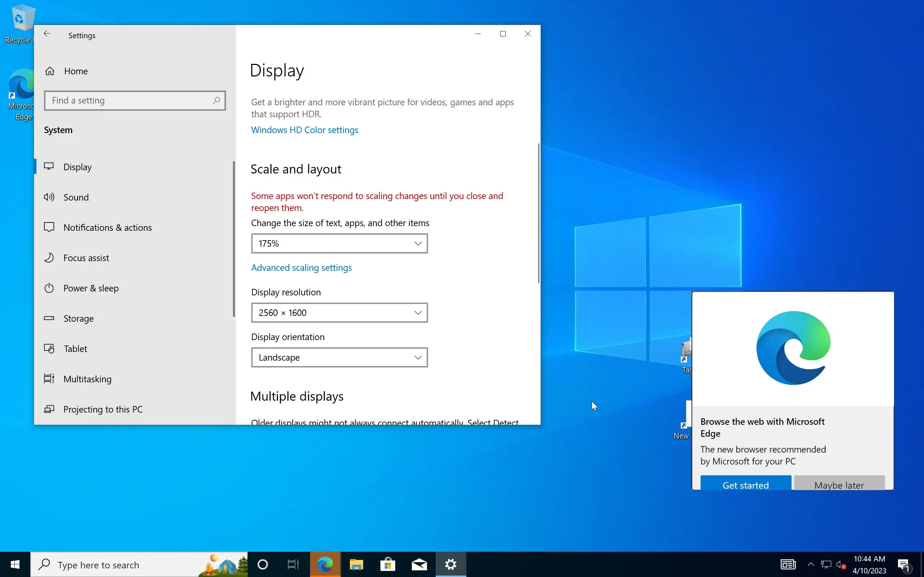Click the Display page vertical scrollbar

click(x=539, y=214)
